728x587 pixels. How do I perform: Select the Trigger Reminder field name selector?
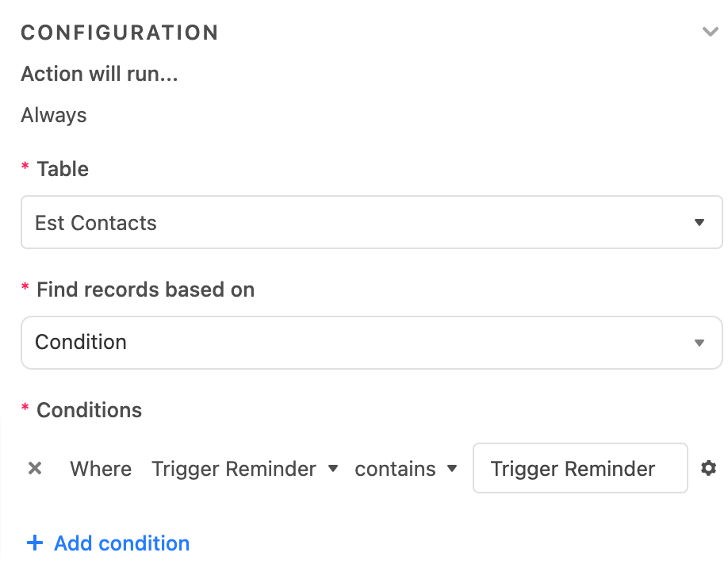234,469
